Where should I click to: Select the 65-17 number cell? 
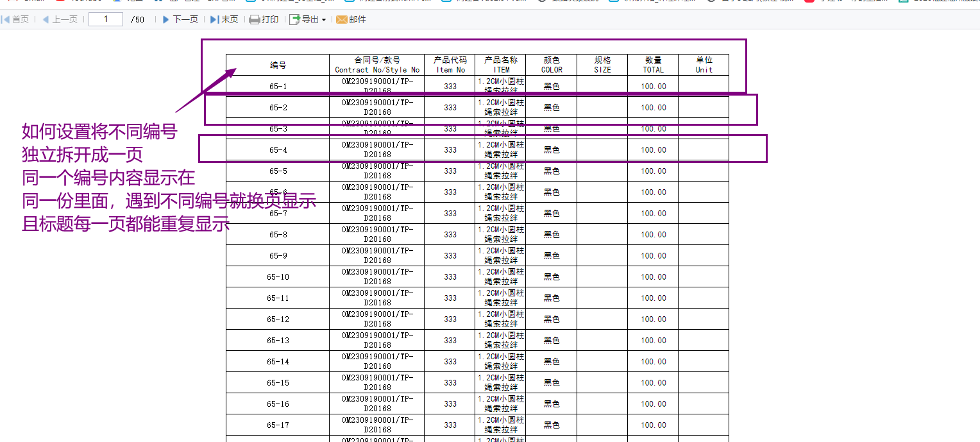[278, 425]
